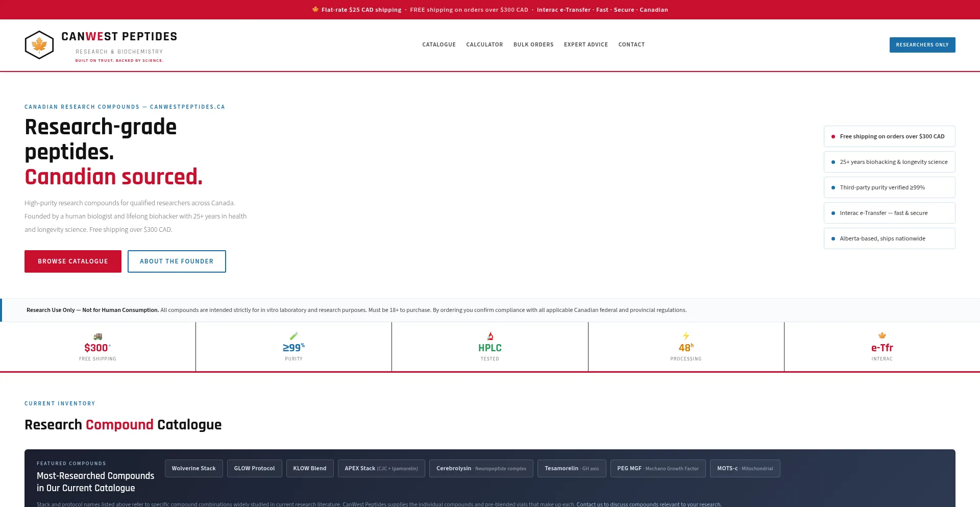The width and height of the screenshot is (980, 507).
Task: Click the $300 Free Shipping stat
Action: (x=98, y=347)
